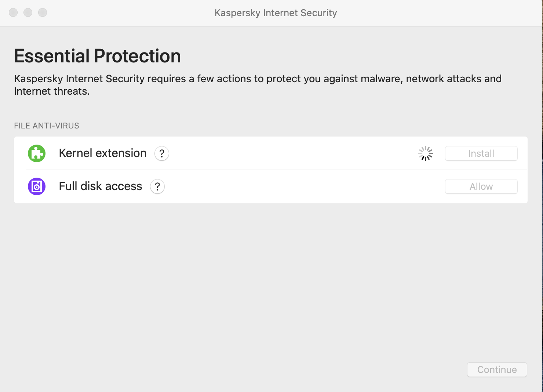The height and width of the screenshot is (392, 543).
Task: Click the Continue button
Action: (x=497, y=370)
